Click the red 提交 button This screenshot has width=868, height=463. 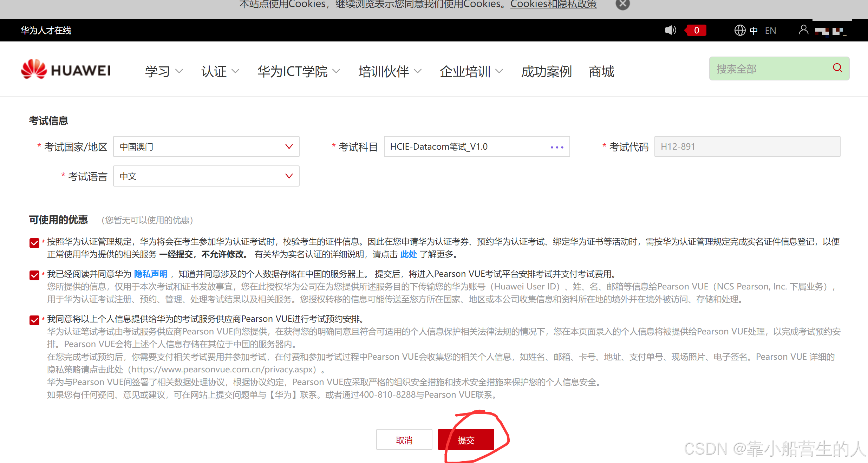(466, 440)
